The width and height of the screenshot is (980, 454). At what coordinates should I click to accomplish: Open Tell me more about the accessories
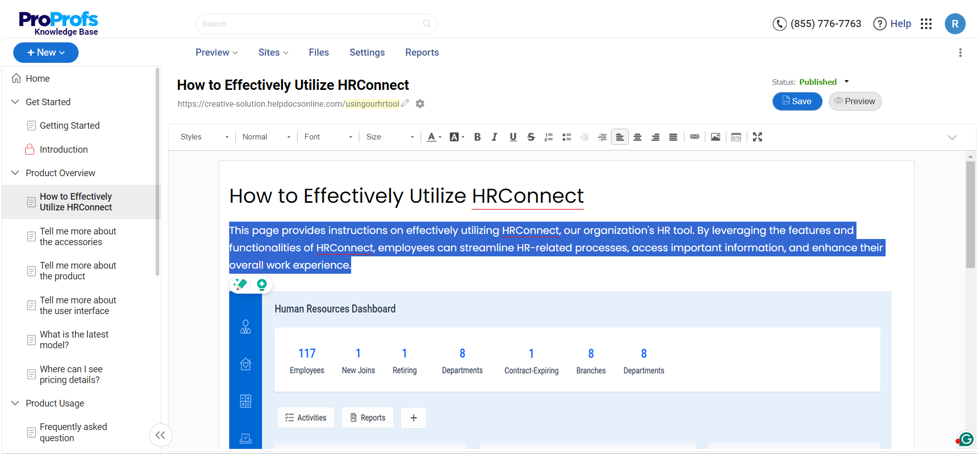tap(78, 236)
